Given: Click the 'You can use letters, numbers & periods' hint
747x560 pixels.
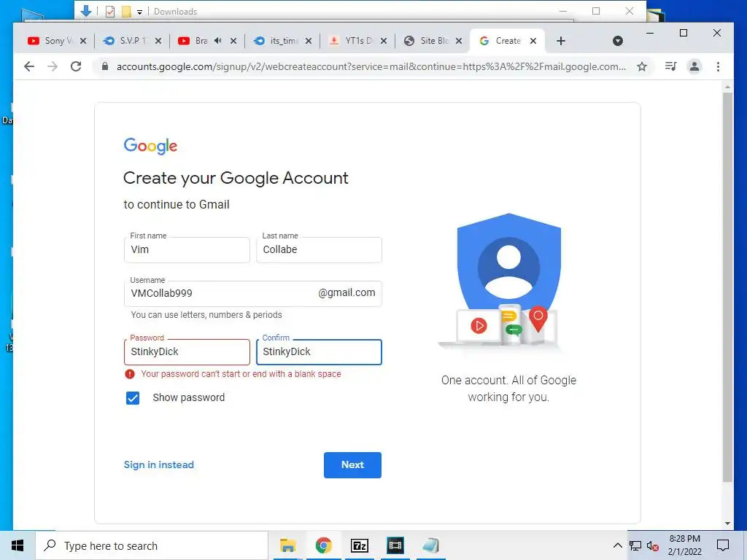Looking at the screenshot, I should 206,315.
